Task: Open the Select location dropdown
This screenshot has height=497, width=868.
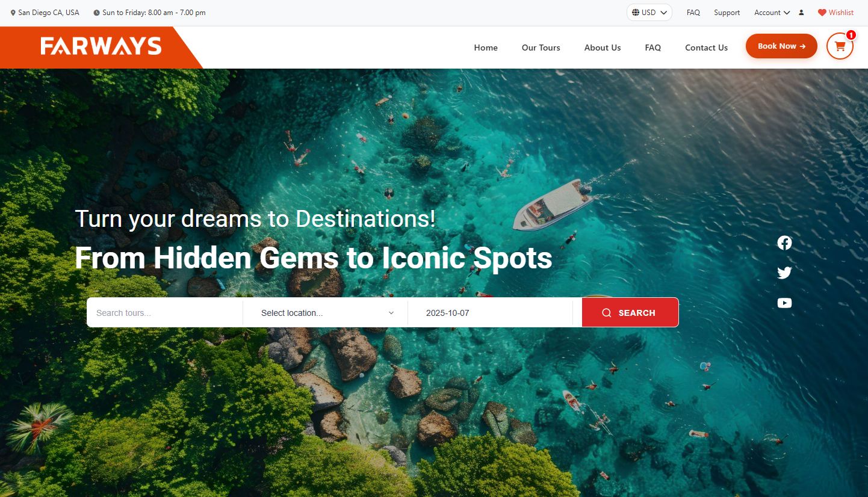Action: [326, 313]
